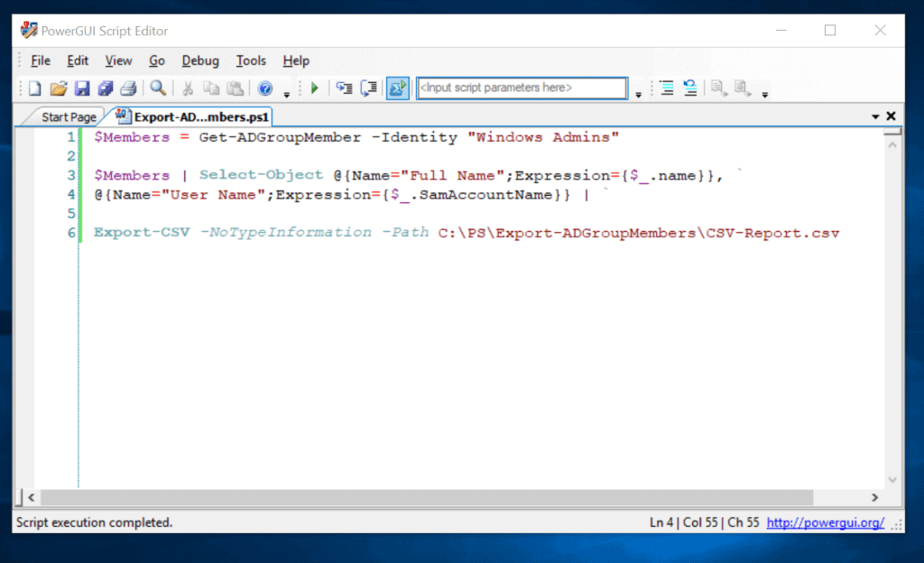The height and width of the screenshot is (563, 924).
Task: Visit the powergui.org link
Action: [x=824, y=522]
